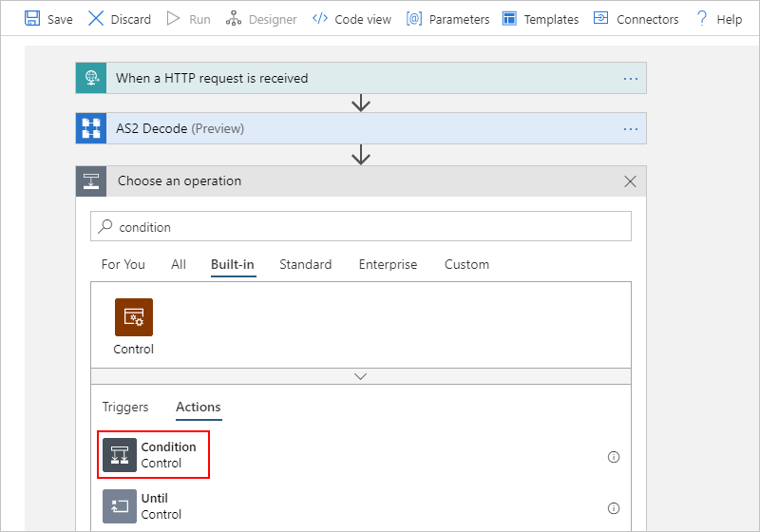
Task: Select the Control connector icon
Action: click(134, 317)
